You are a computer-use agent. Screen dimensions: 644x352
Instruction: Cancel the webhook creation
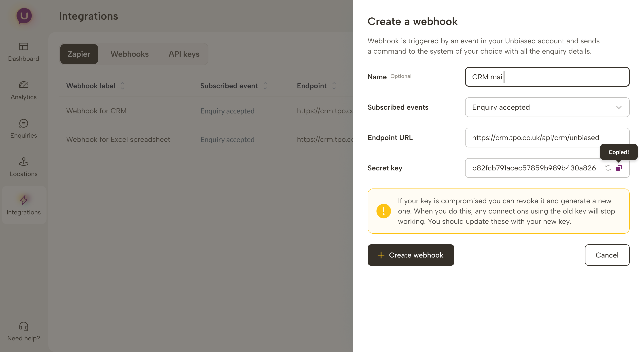(x=607, y=255)
